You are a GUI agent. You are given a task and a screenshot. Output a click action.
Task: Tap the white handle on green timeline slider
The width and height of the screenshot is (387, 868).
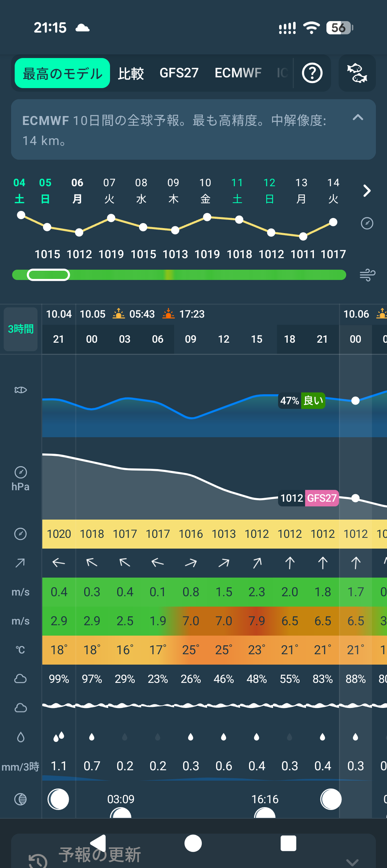click(48, 275)
